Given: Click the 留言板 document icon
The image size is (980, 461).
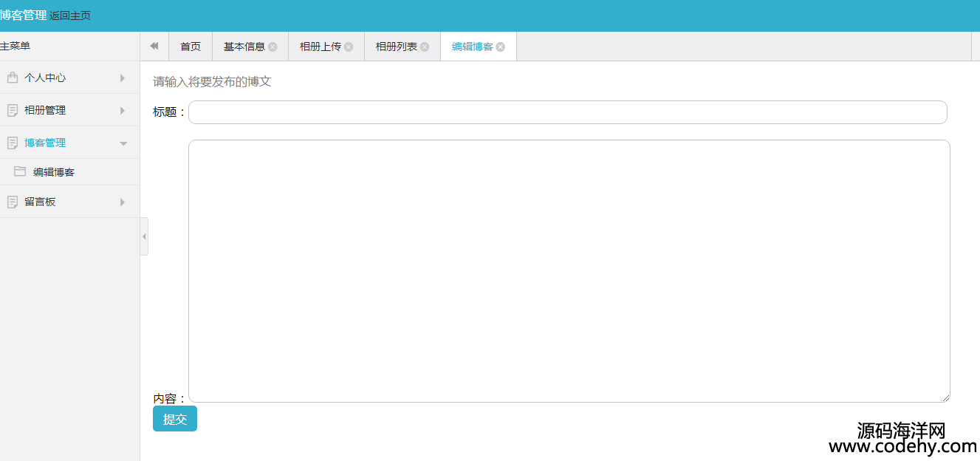Looking at the screenshot, I should (12, 202).
